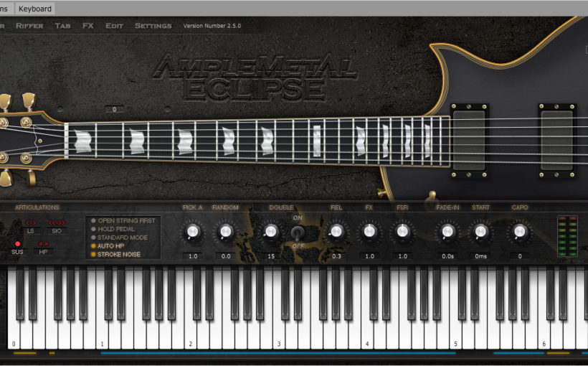The height and width of the screenshot is (366, 588).
Task: Click the Keyboard tab at top
Action: (35, 9)
